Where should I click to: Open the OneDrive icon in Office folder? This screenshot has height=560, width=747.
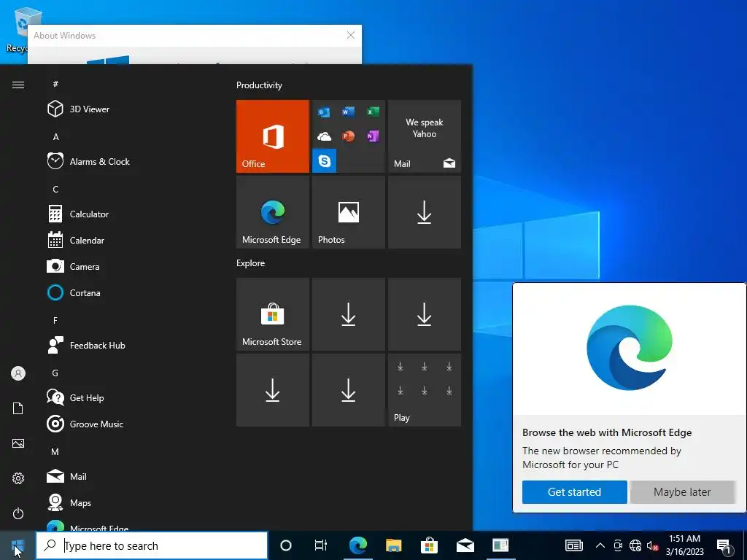[x=324, y=136]
